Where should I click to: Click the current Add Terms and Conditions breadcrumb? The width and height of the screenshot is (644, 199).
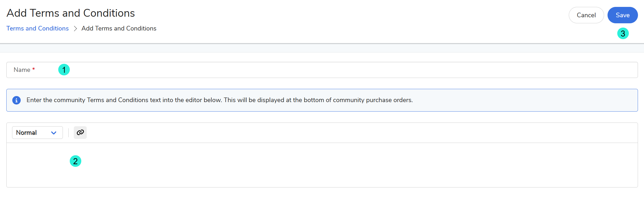coord(119,28)
